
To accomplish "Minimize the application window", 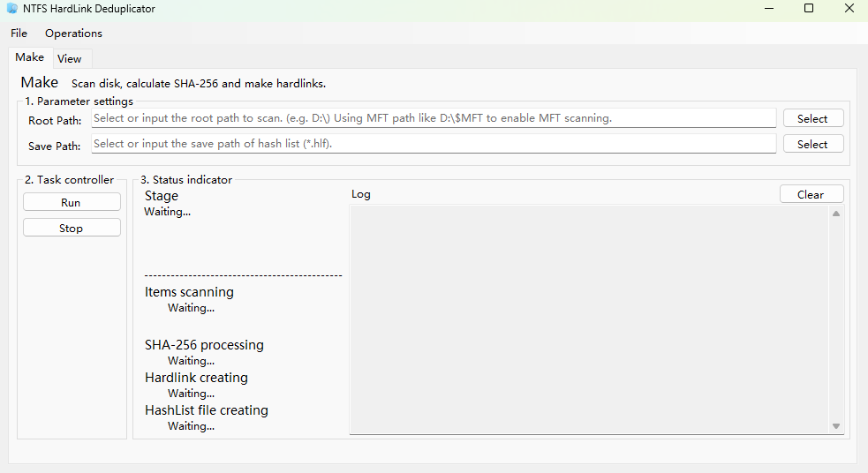I will 769,8.
